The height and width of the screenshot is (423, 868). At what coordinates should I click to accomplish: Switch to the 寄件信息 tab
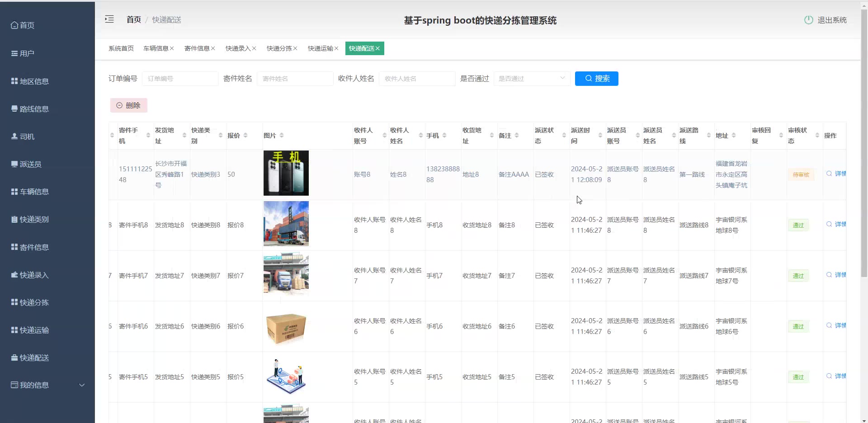(x=197, y=48)
